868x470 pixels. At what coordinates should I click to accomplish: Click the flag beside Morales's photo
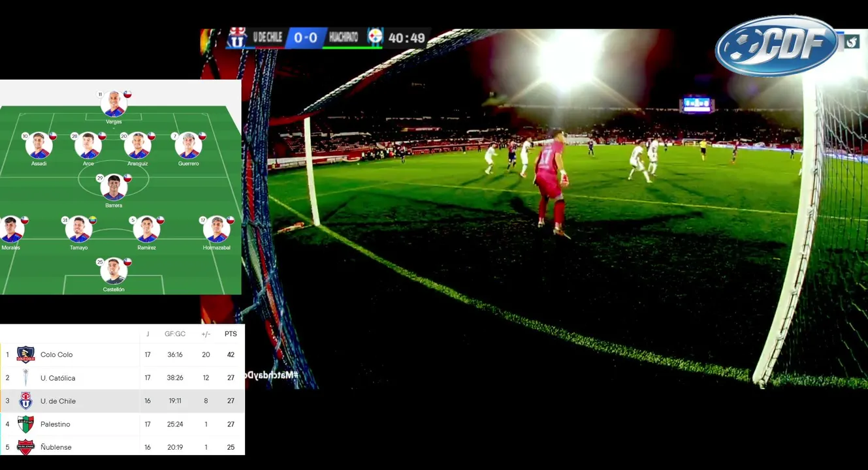[x=25, y=220]
